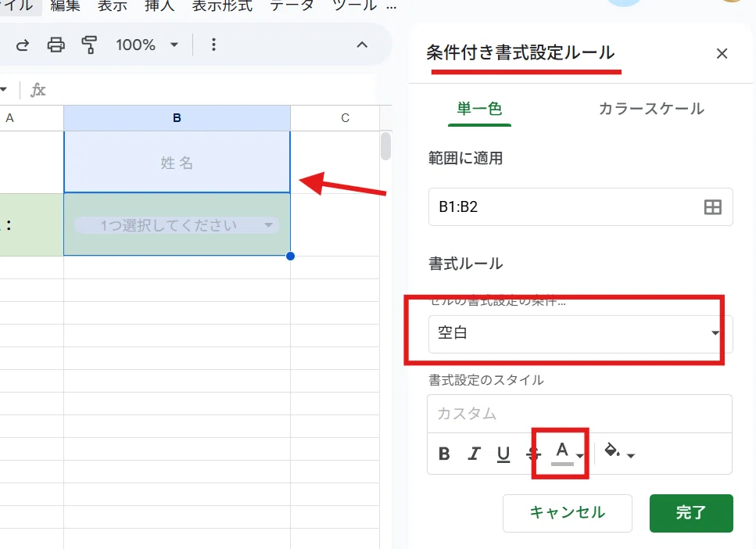
Task: Open the 表示形式 menu
Action: pos(222,5)
